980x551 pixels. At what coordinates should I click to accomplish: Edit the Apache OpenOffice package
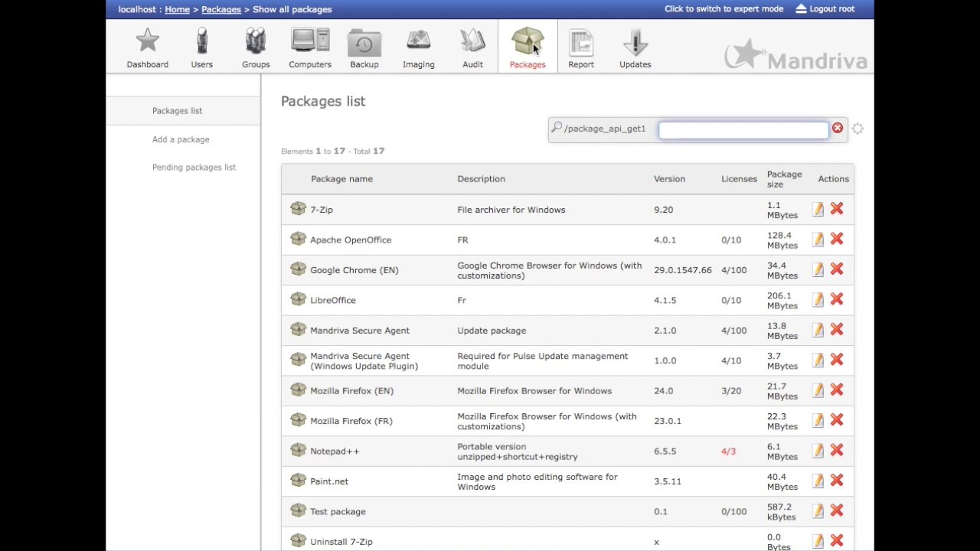pos(818,240)
